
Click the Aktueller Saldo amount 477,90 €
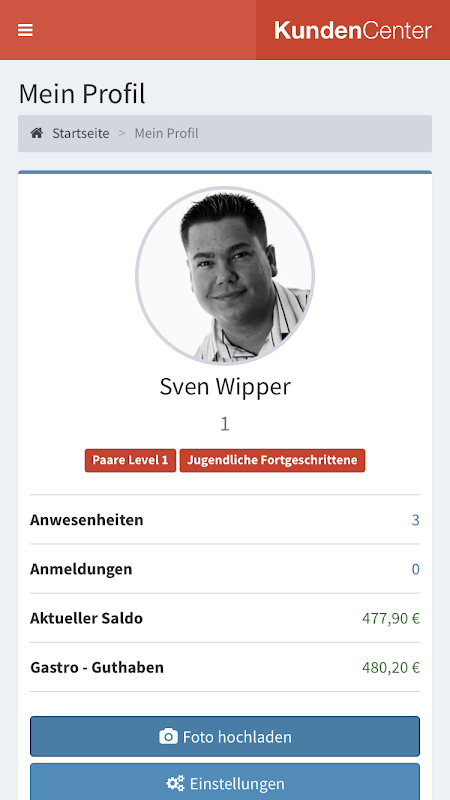[x=391, y=618]
